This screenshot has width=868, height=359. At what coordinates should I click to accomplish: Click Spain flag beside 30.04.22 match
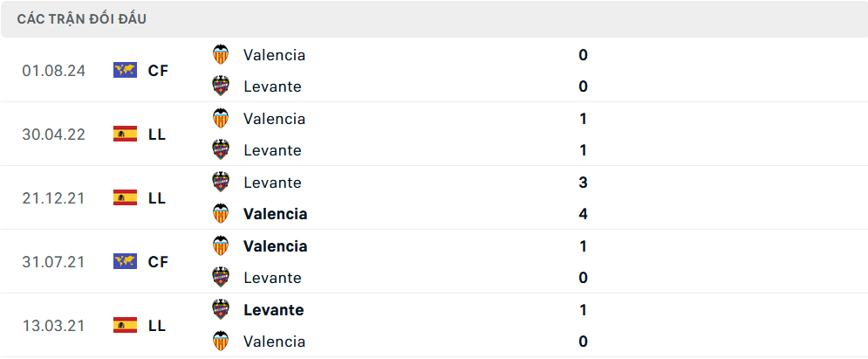coord(125,135)
